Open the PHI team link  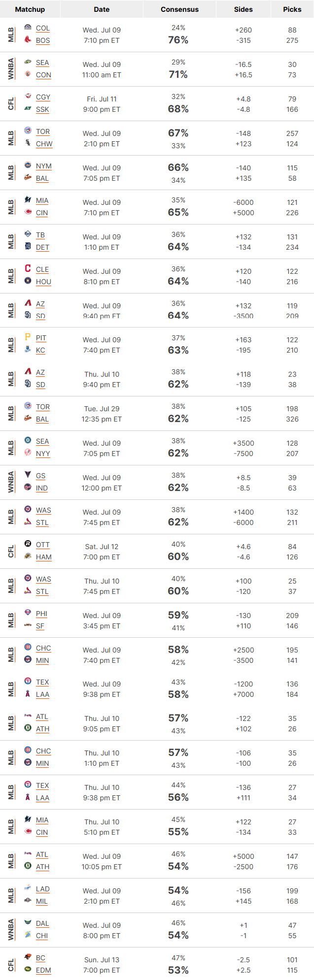coord(41,614)
